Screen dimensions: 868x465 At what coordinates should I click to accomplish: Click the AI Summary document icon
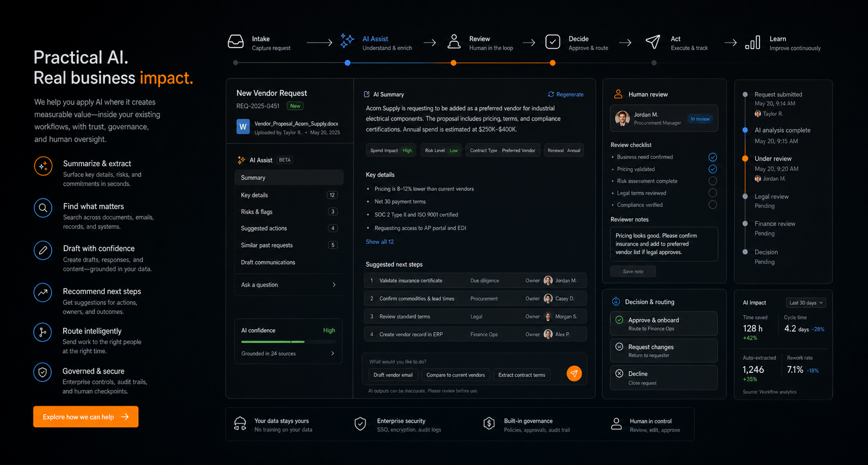(367, 94)
